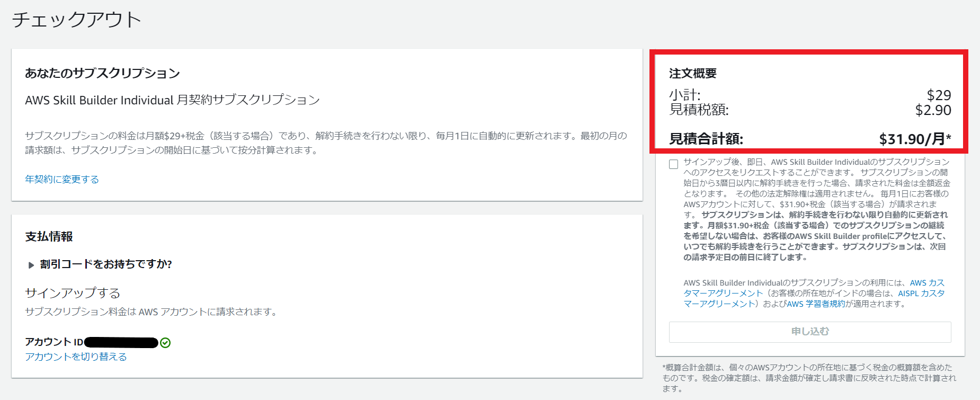The image size is (980, 400).
Task: Click the サインアップする heading
Action: point(73,292)
